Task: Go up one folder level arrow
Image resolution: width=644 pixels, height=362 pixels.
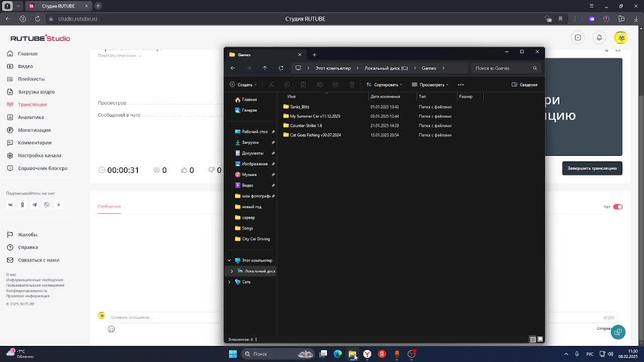Action: coord(265,68)
